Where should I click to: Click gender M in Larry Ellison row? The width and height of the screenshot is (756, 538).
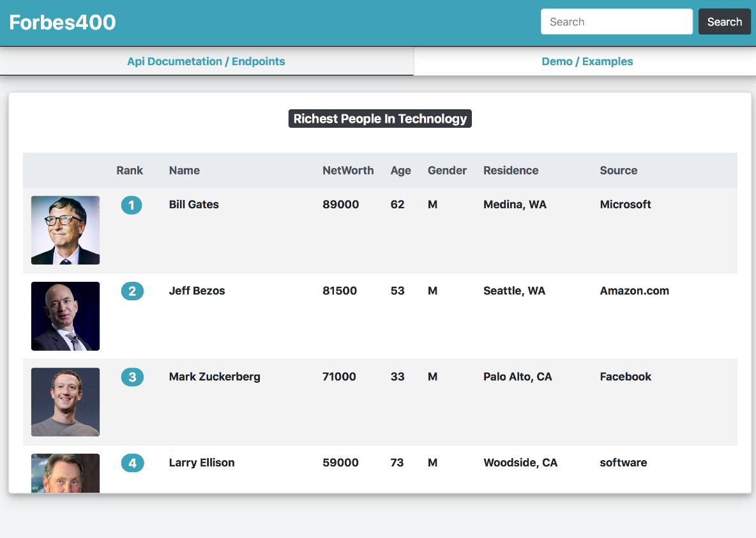coord(432,462)
